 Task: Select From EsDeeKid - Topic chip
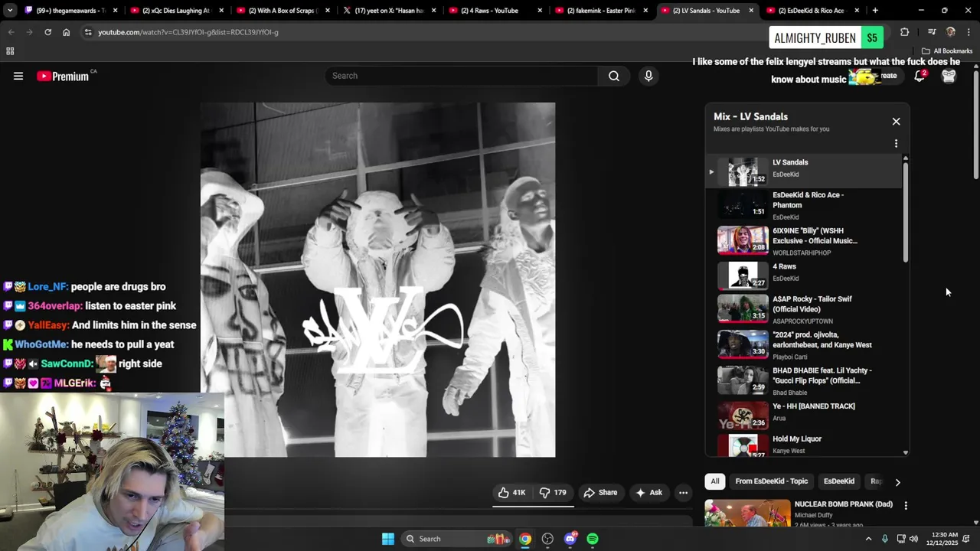pos(771,481)
